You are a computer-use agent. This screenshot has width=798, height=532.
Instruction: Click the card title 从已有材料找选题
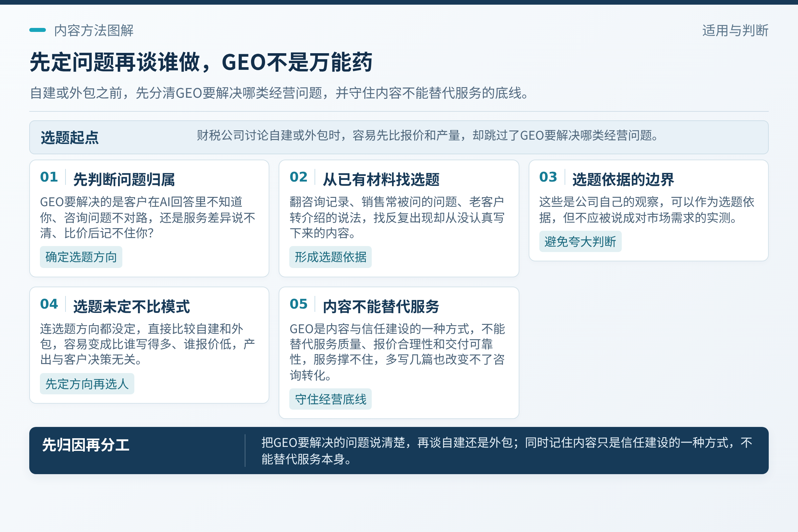pyautogui.click(x=381, y=179)
